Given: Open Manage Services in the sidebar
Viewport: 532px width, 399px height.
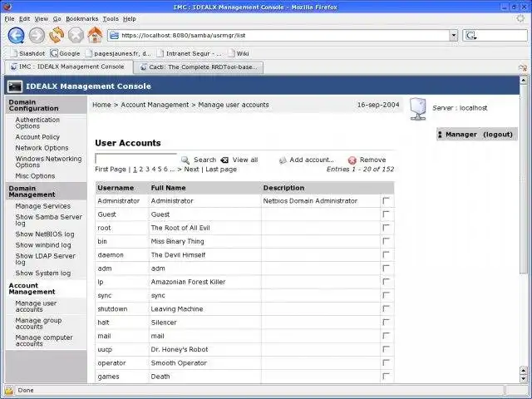Looking at the screenshot, I should [42, 206].
